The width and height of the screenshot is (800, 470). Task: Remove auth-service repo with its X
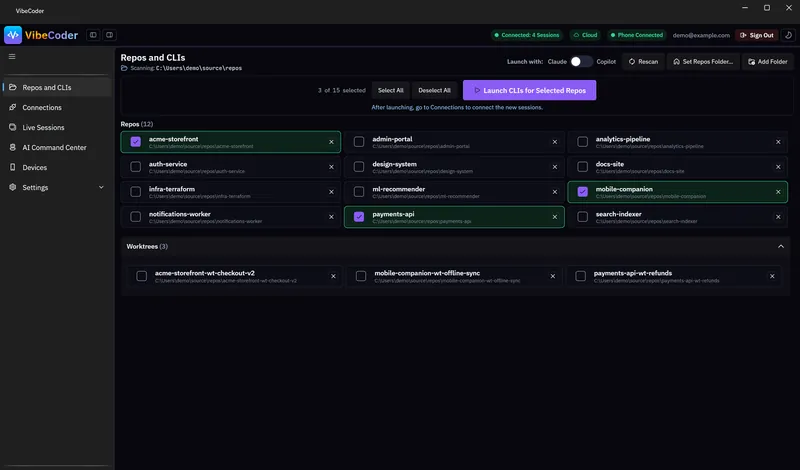pos(331,167)
